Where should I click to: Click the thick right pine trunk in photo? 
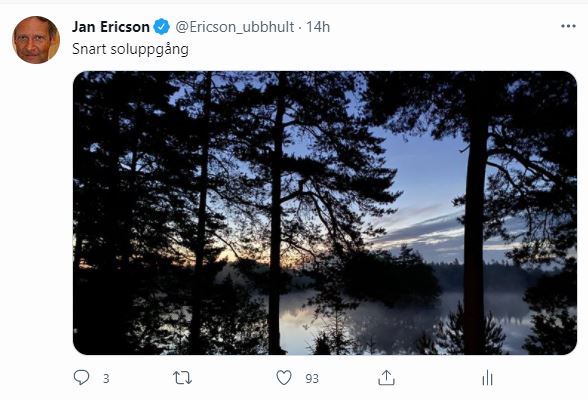tap(476, 232)
